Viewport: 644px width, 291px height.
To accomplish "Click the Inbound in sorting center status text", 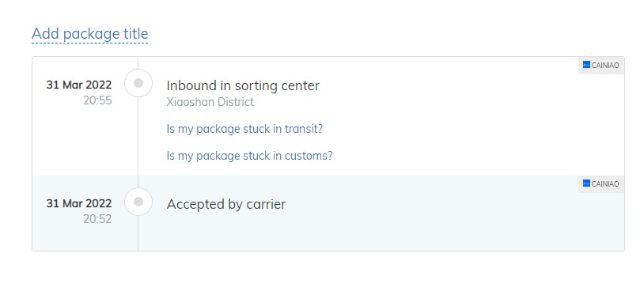I will coord(243,85).
